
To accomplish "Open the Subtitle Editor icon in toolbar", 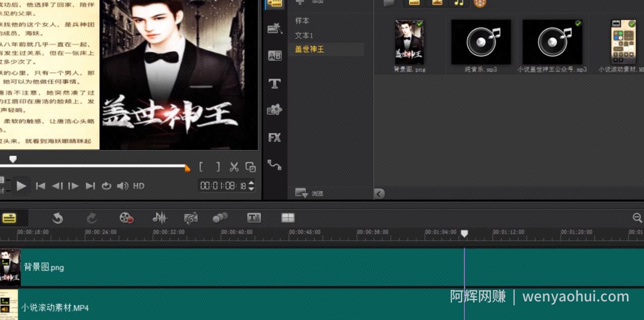I will (254, 218).
